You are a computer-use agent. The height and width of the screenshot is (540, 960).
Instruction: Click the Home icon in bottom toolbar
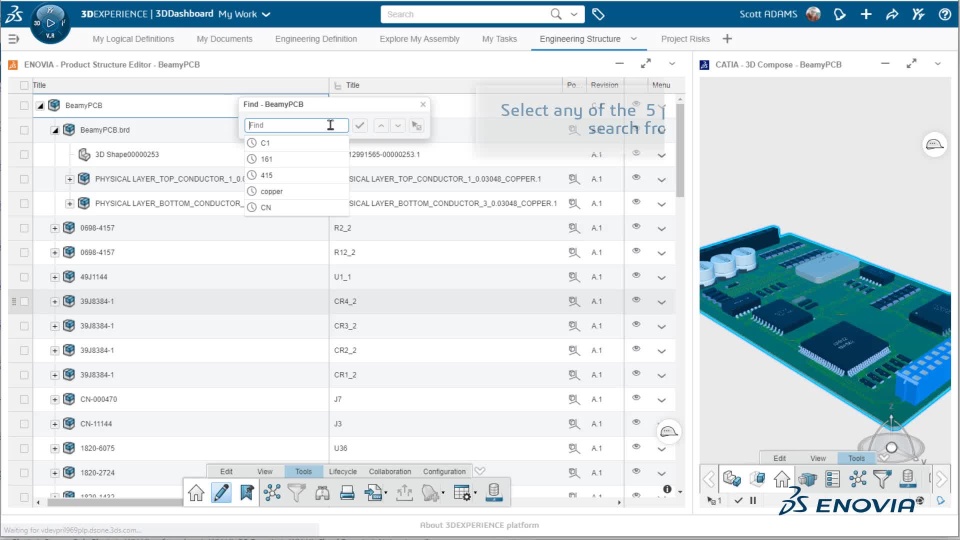(x=196, y=493)
